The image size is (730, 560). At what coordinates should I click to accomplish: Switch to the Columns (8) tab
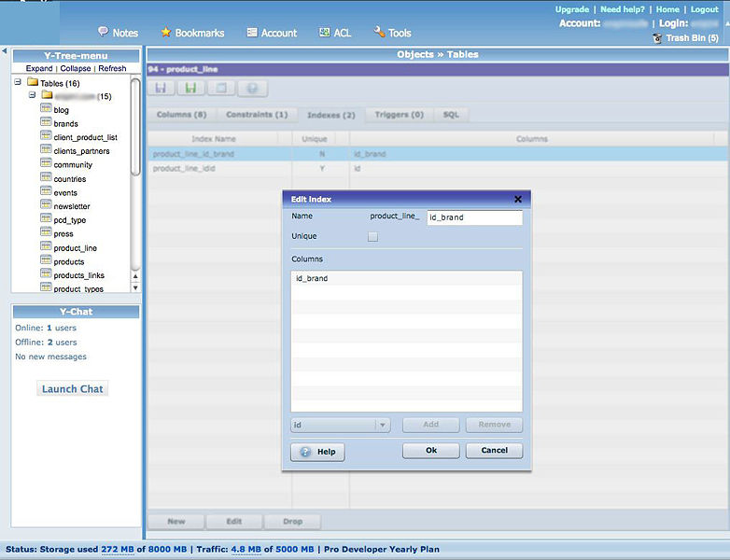pos(181,115)
